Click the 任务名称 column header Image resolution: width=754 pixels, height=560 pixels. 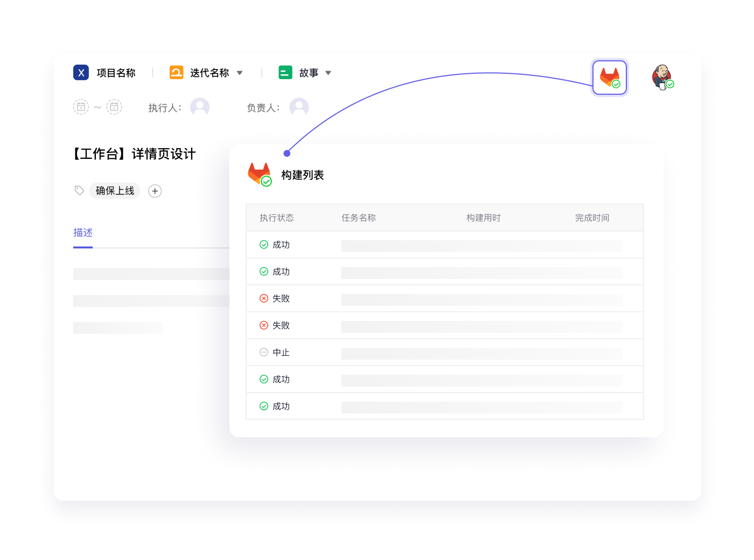359,218
